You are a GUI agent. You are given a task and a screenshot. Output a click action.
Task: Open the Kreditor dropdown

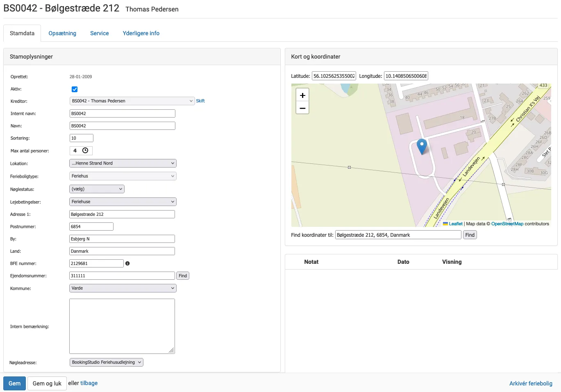[132, 101]
